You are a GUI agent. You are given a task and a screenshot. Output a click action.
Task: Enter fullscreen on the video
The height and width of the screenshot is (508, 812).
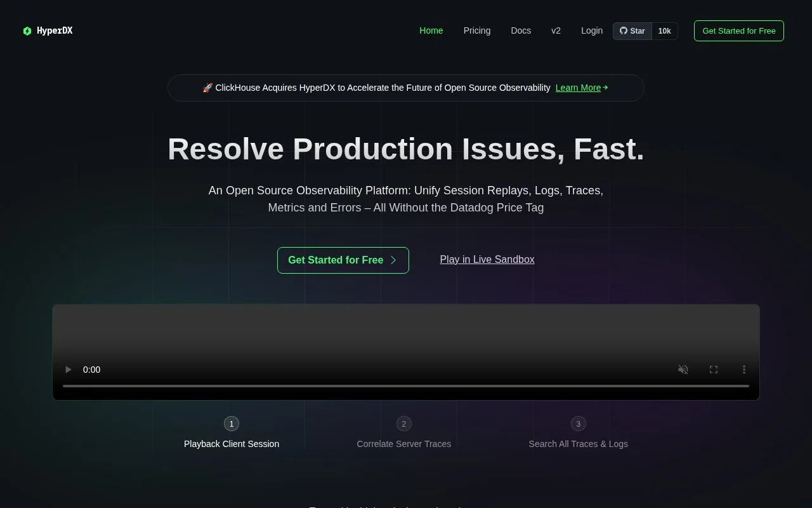coord(714,370)
